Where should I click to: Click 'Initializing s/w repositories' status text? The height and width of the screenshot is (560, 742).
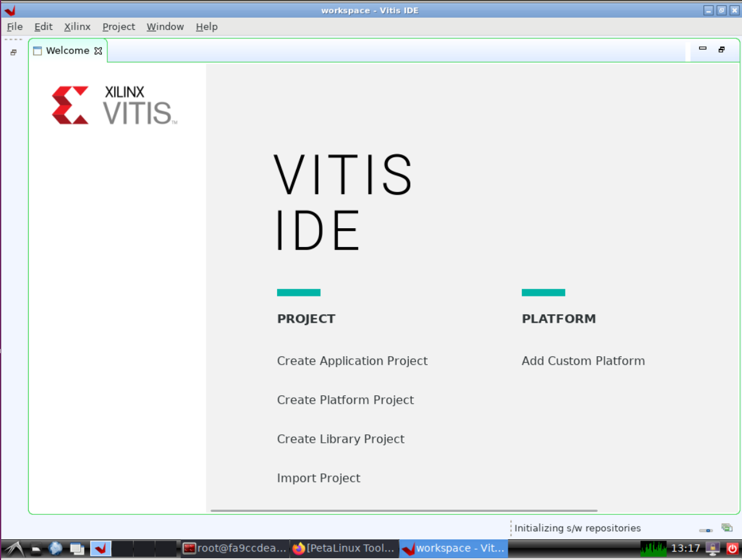pyautogui.click(x=577, y=528)
